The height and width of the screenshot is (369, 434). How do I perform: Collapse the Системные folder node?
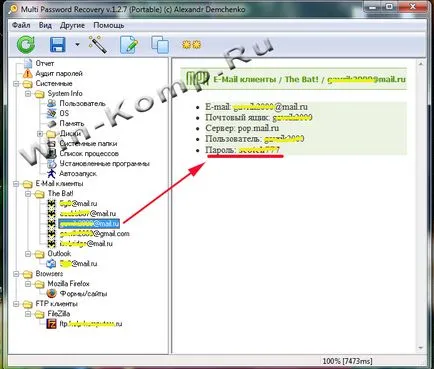tap(16, 83)
